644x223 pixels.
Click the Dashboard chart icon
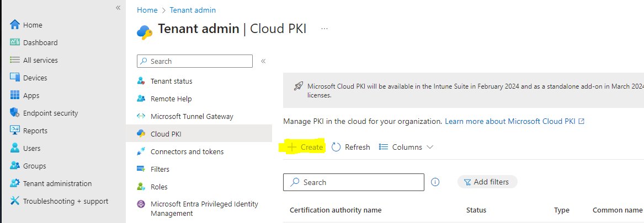click(15, 42)
